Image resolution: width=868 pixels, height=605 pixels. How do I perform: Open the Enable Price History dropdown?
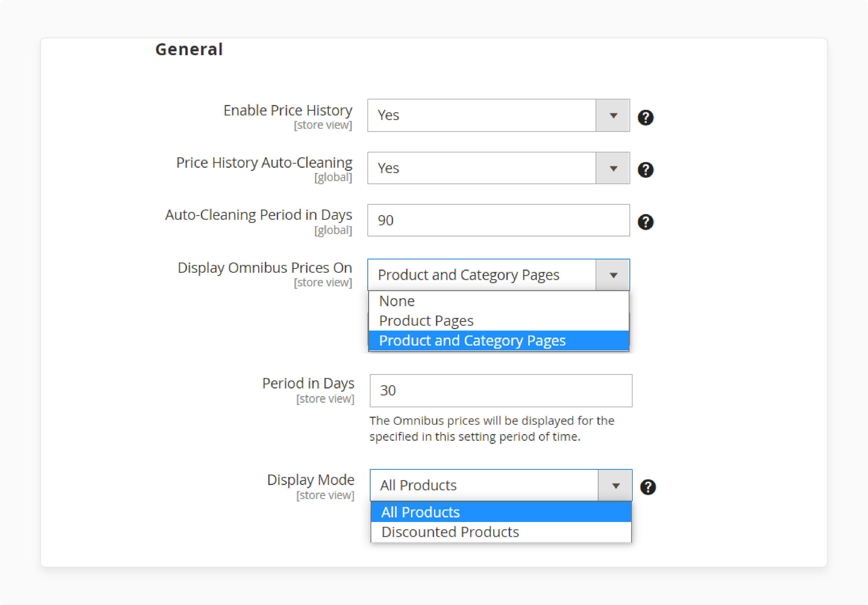pos(498,115)
